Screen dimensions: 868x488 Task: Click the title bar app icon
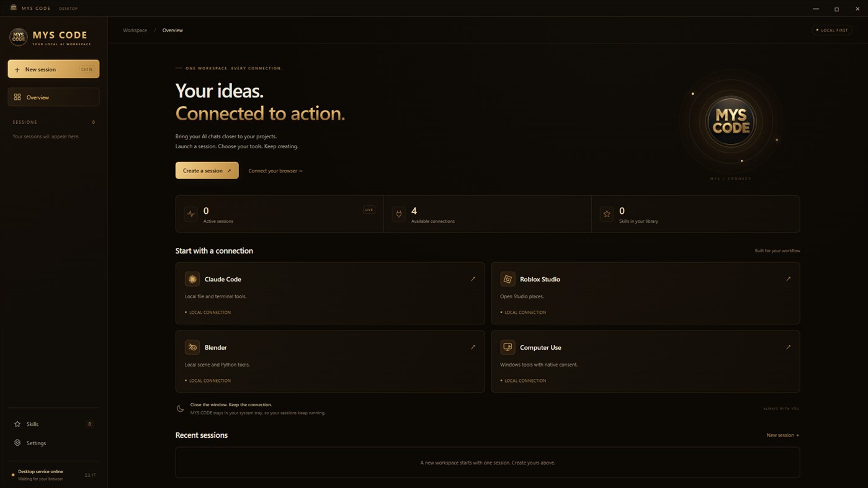14,8
